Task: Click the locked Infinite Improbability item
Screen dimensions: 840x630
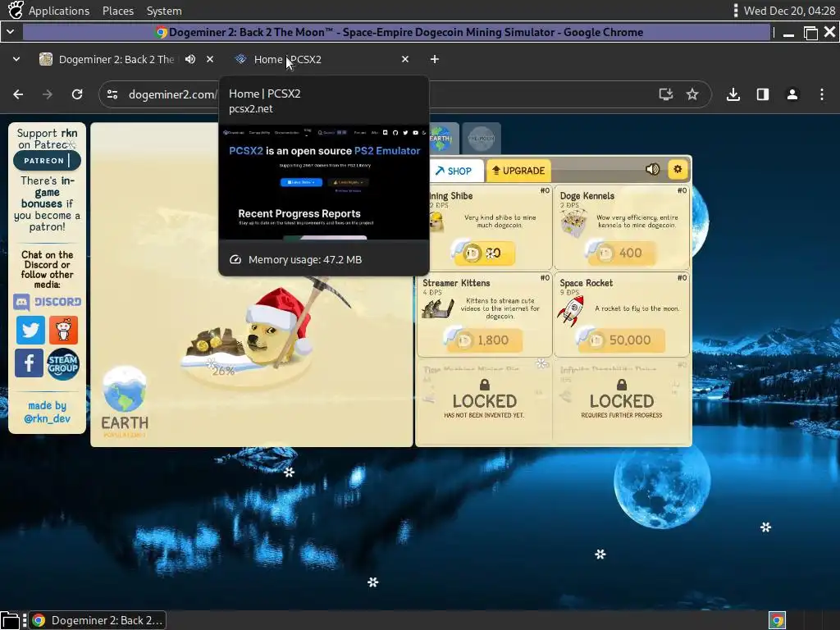Action: tap(622, 401)
